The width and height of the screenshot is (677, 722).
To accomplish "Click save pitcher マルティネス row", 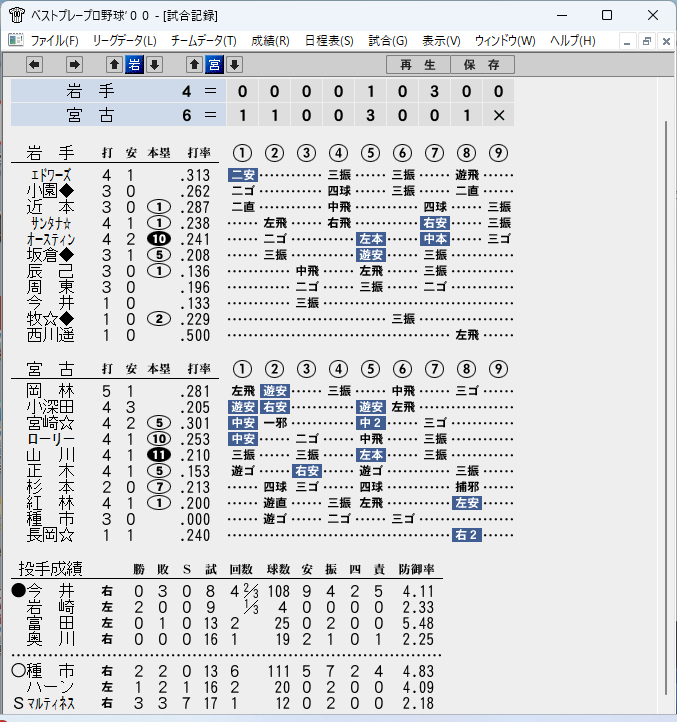I will (x=226, y=703).
